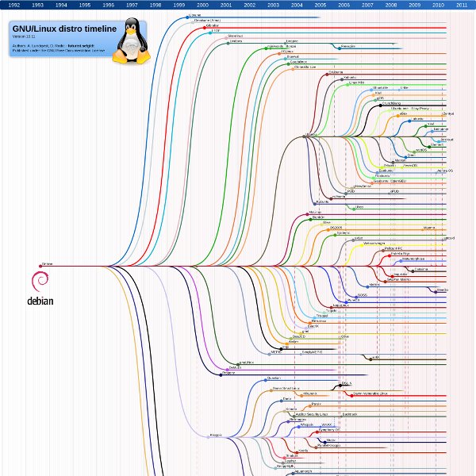Screen dimensions: 476x476
Task: Click the Ulteo green node dot
Action: click(354, 209)
